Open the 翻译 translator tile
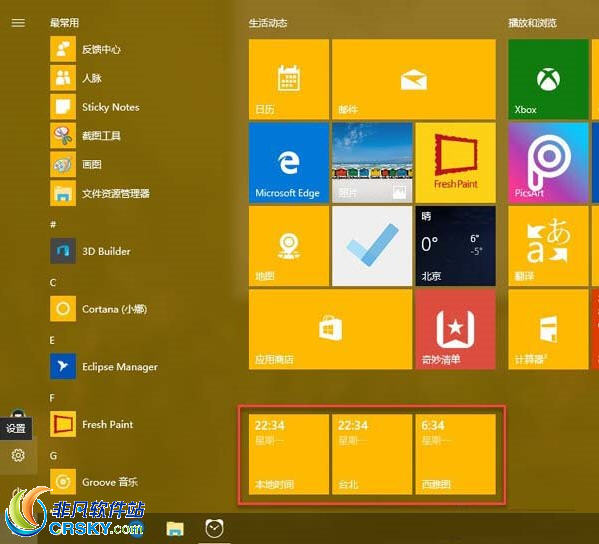The width and height of the screenshot is (599, 544). [x=548, y=246]
